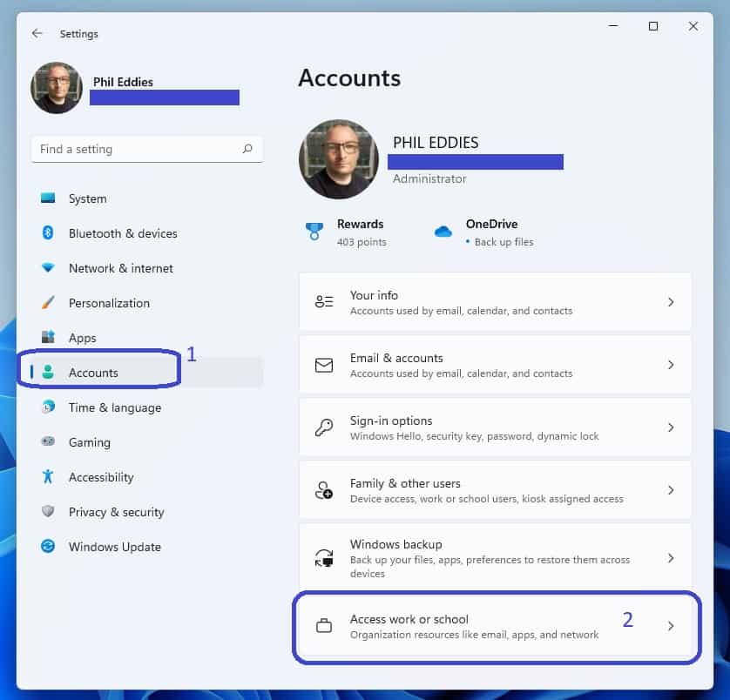Open Your info settings

point(495,302)
